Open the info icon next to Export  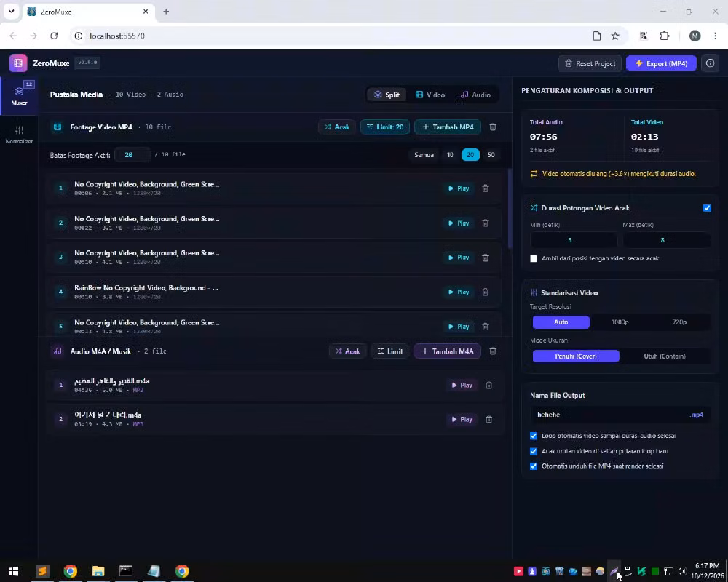pyautogui.click(x=710, y=63)
